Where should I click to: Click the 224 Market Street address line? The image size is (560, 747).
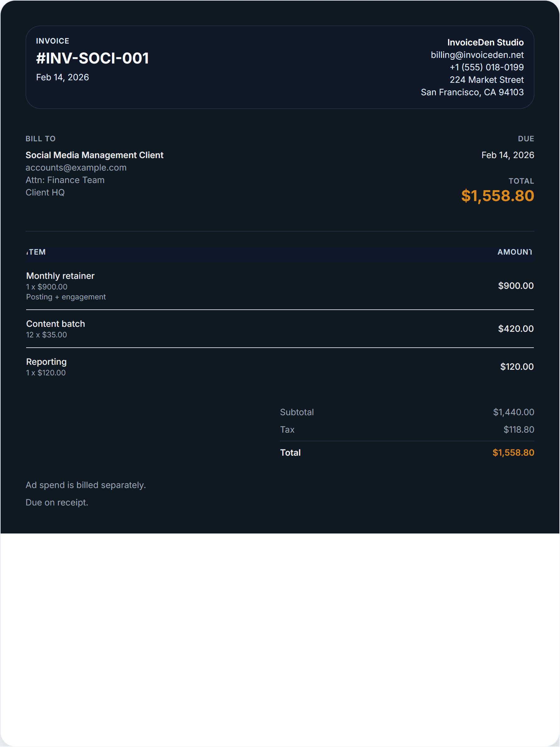(486, 80)
